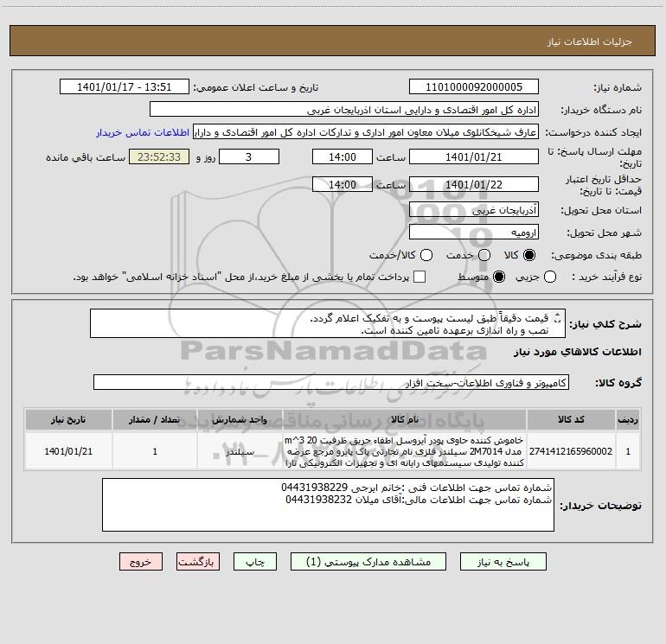Select the جزیی purchase type radio

point(550,277)
